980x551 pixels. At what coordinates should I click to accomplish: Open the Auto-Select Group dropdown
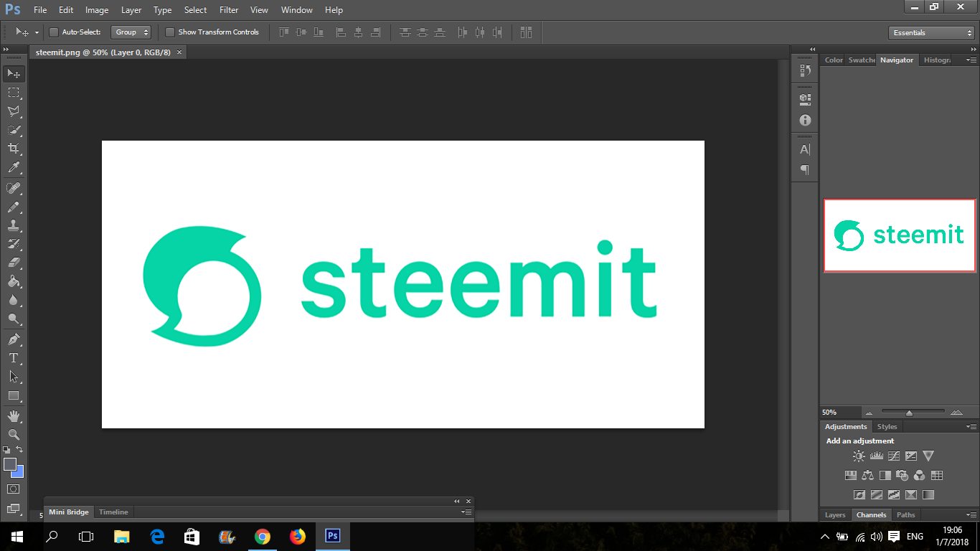point(131,32)
